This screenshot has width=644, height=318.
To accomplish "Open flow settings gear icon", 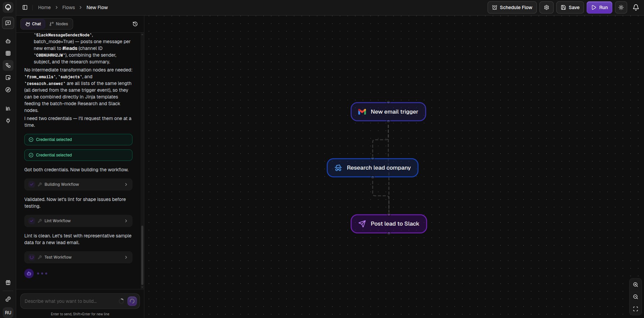I will (546, 7).
